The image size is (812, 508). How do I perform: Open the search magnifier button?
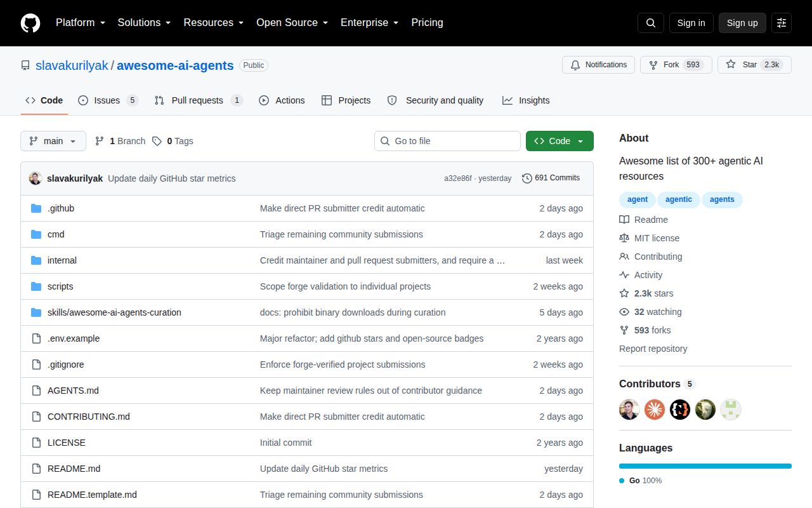(651, 23)
